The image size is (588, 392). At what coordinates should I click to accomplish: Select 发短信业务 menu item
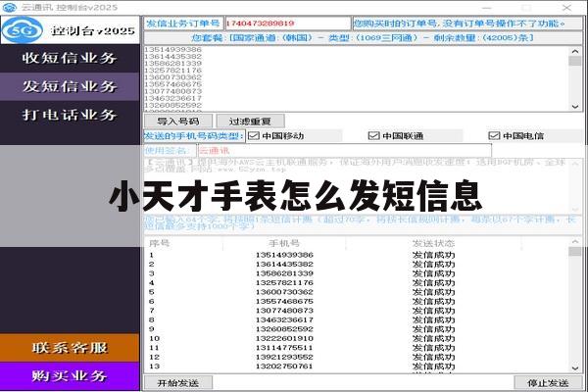[x=70, y=86]
